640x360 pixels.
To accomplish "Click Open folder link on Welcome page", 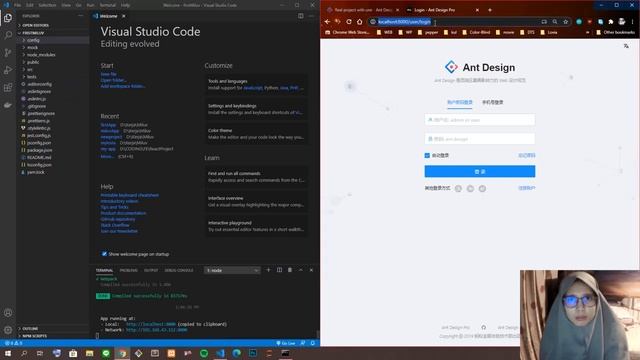I will pos(113,80).
